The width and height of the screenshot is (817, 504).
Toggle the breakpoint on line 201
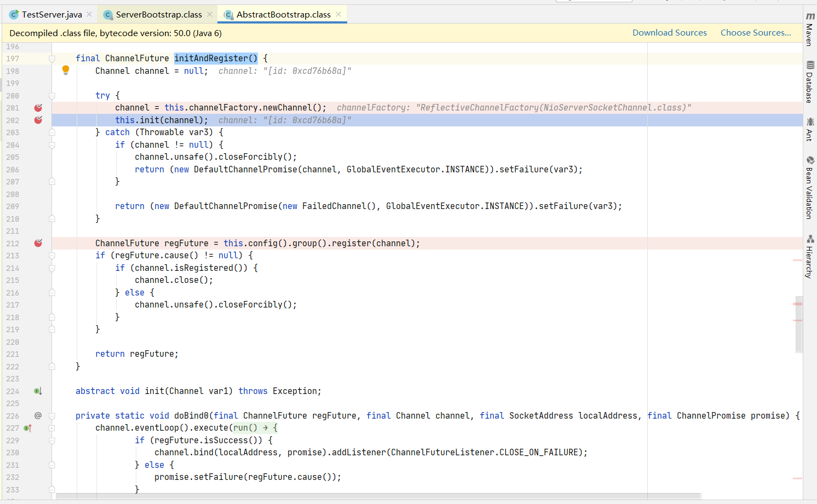point(38,108)
